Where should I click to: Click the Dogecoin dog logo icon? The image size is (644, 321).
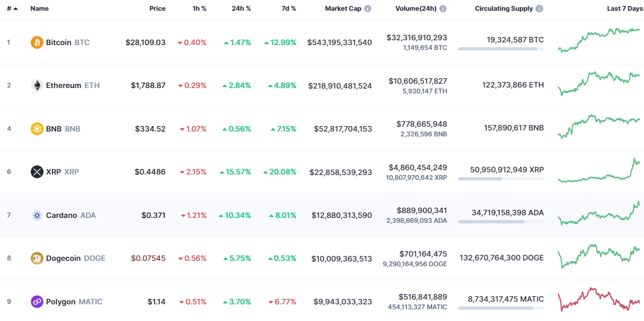click(37, 258)
